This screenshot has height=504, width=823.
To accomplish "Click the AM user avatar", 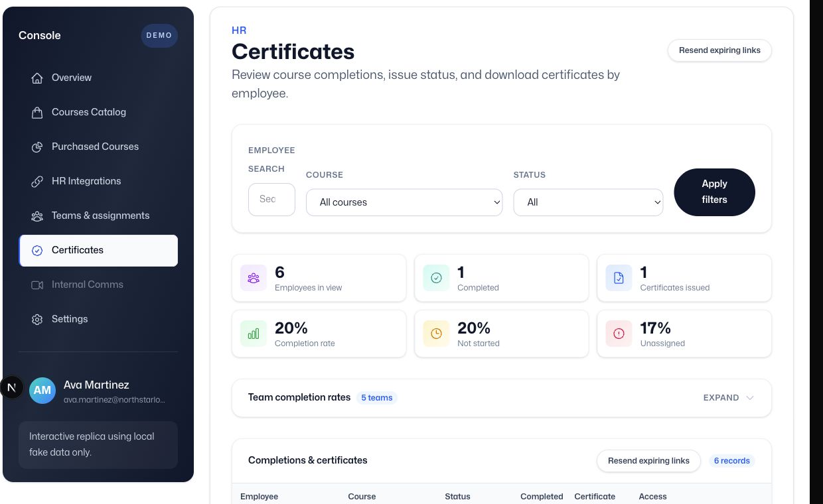I will tap(42, 391).
